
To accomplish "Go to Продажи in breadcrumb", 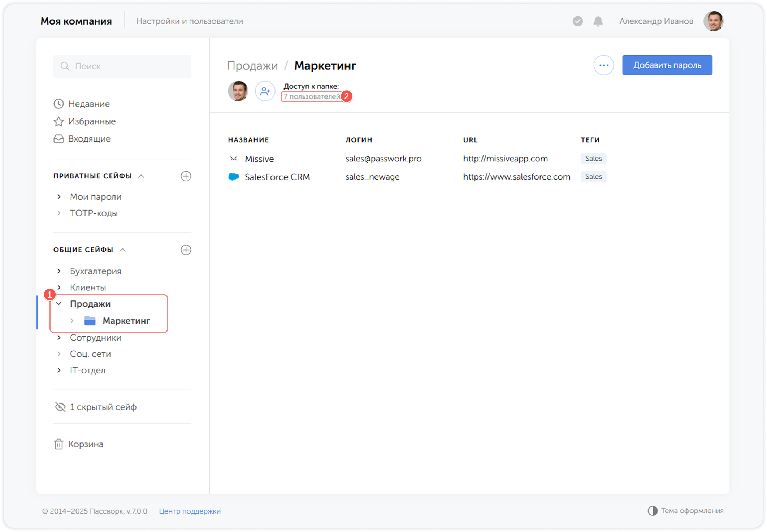I will [252, 66].
